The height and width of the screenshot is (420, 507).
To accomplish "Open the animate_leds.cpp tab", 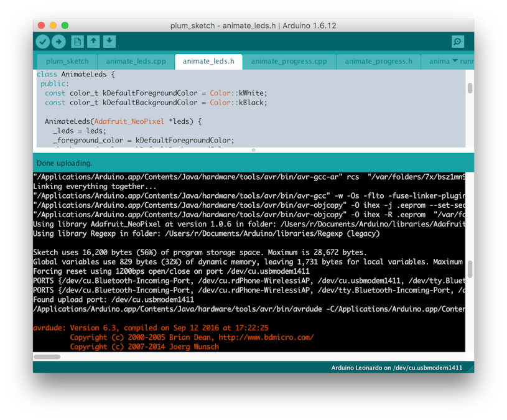I will (x=134, y=61).
